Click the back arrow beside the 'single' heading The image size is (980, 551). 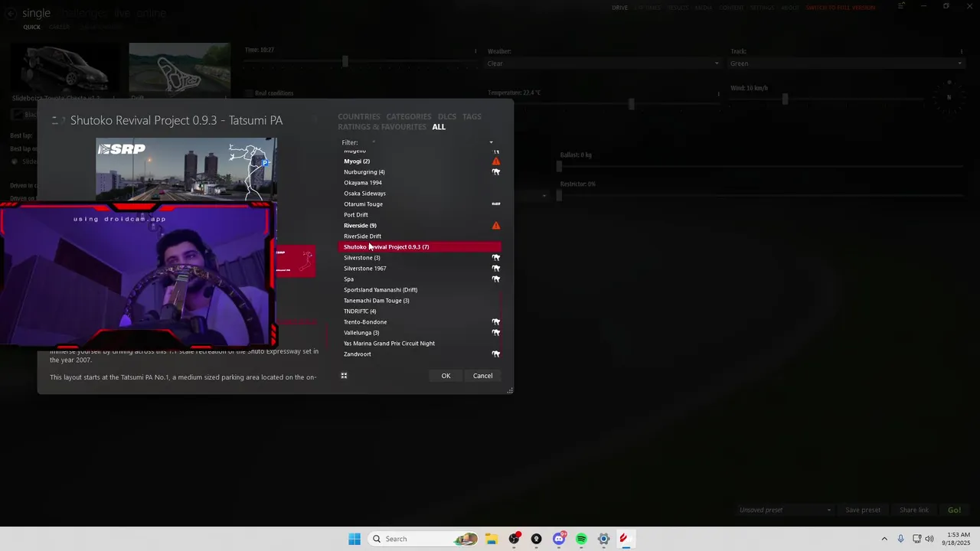[x=11, y=13]
